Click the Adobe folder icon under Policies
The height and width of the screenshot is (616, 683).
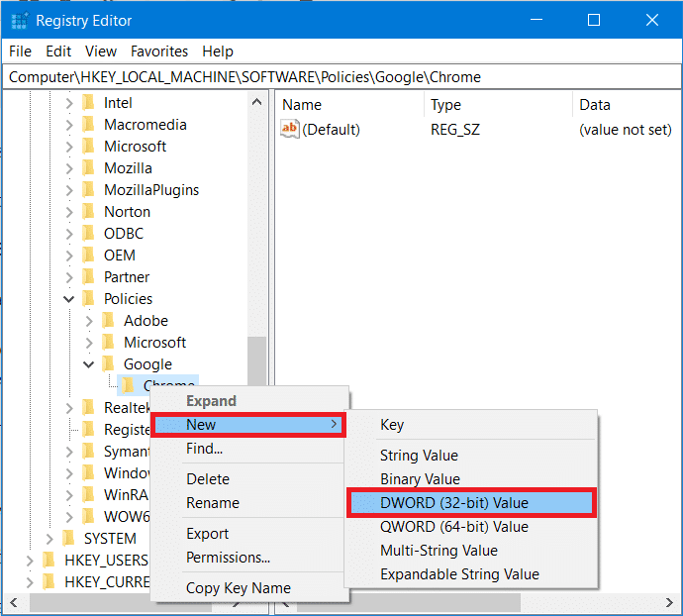click(108, 321)
